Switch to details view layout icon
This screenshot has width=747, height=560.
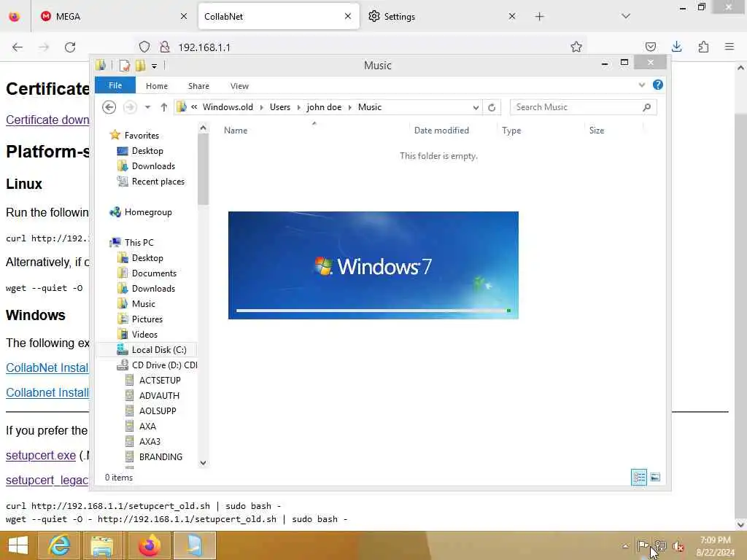point(639,477)
